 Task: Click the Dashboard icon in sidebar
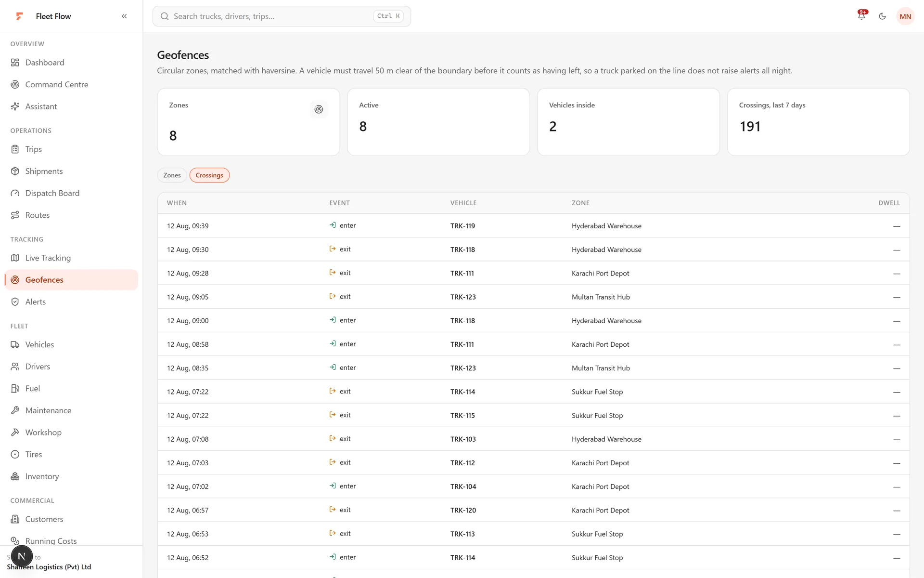pyautogui.click(x=15, y=63)
